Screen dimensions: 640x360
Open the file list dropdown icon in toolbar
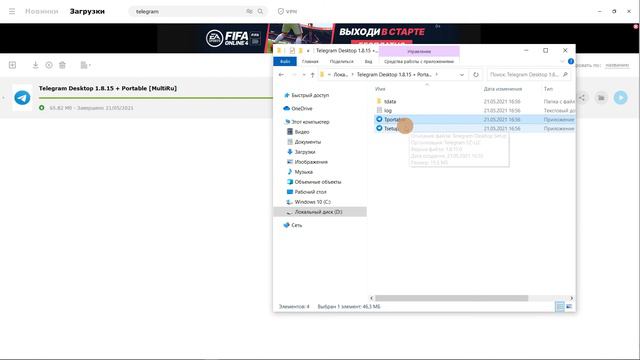[x=85, y=65]
